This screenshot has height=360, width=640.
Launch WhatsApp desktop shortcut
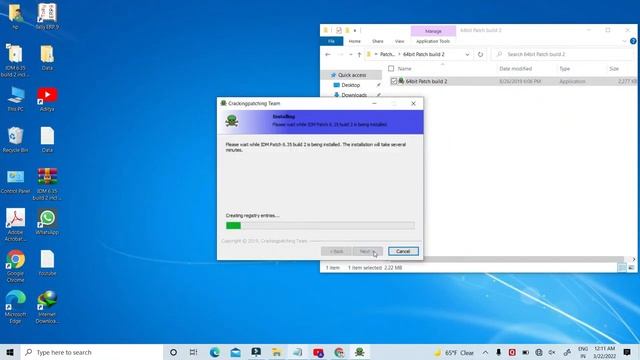[x=47, y=222]
